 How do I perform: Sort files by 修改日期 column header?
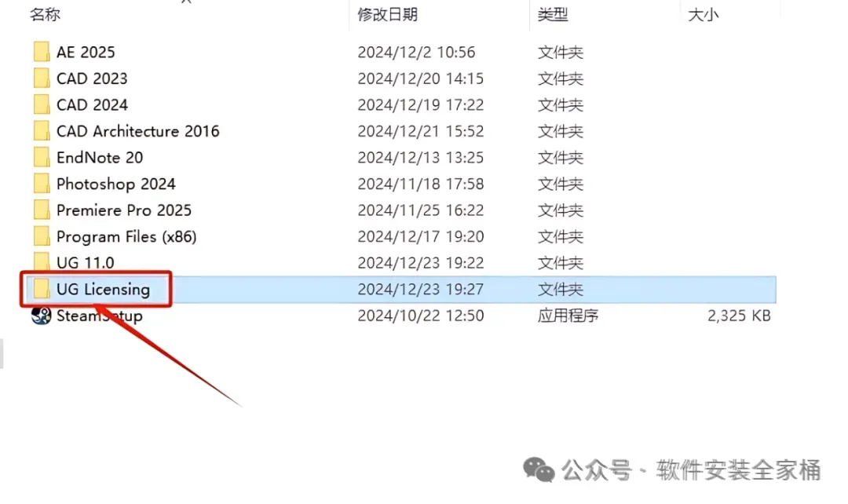(x=387, y=15)
